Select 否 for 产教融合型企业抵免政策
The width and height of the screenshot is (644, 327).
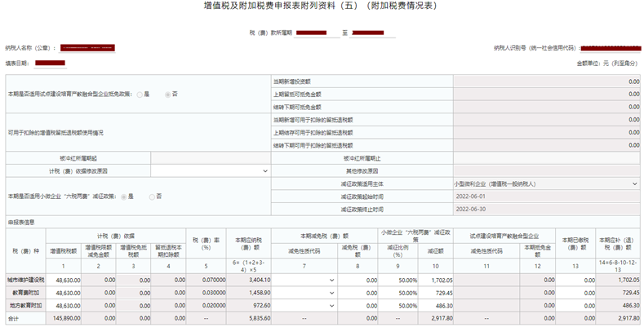(167, 95)
